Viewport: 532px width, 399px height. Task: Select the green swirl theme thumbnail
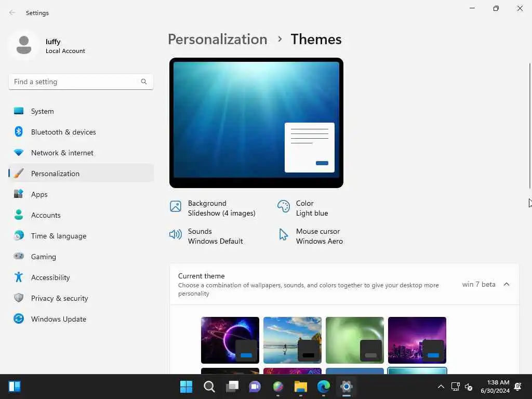point(354,340)
